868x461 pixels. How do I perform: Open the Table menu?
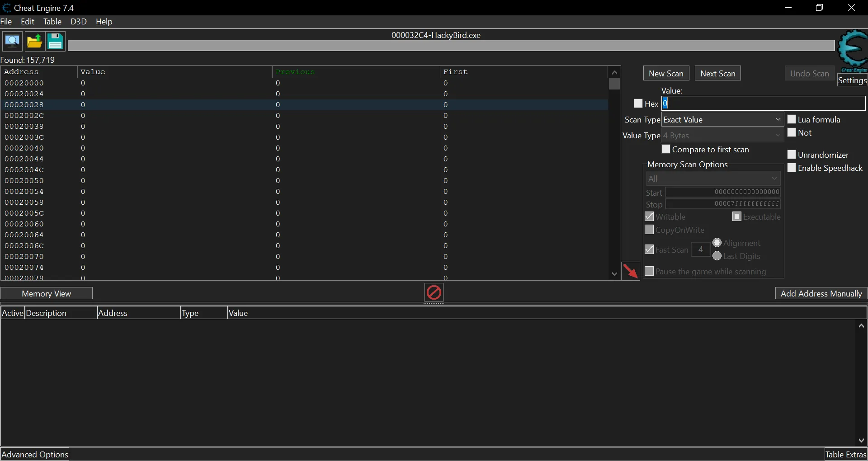pos(52,22)
